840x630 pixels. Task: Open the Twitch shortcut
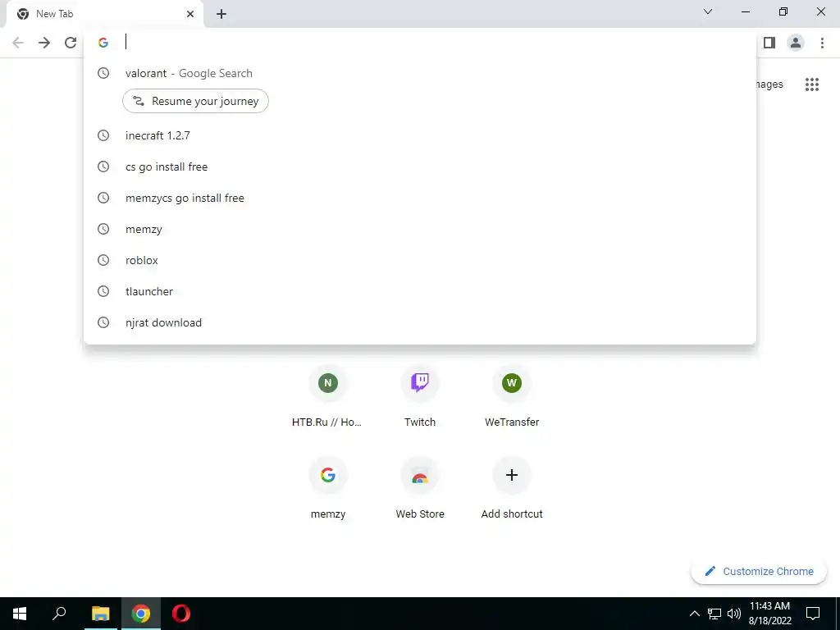(420, 397)
